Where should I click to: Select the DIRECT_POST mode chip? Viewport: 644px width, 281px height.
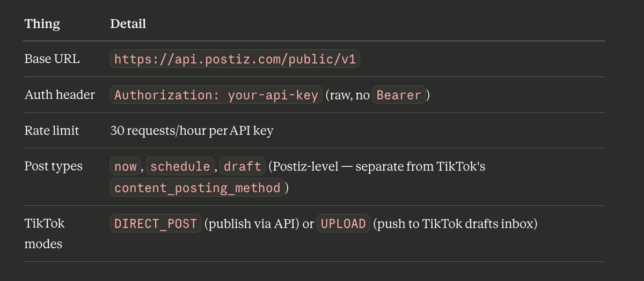point(156,224)
